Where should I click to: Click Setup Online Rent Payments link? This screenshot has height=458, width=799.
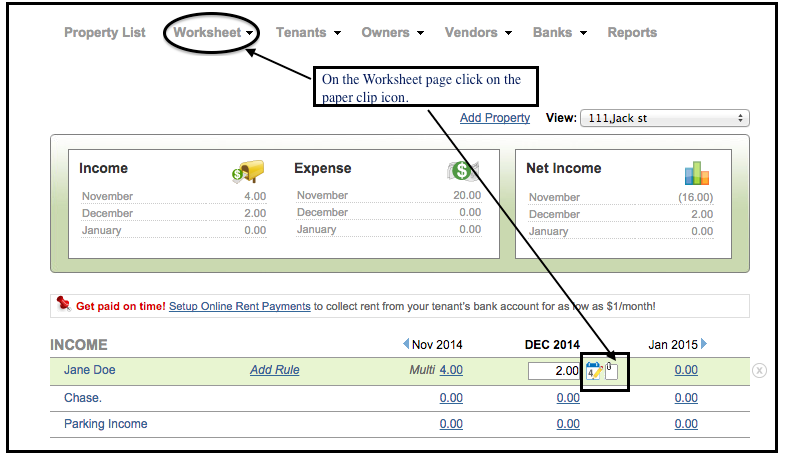pos(239,306)
